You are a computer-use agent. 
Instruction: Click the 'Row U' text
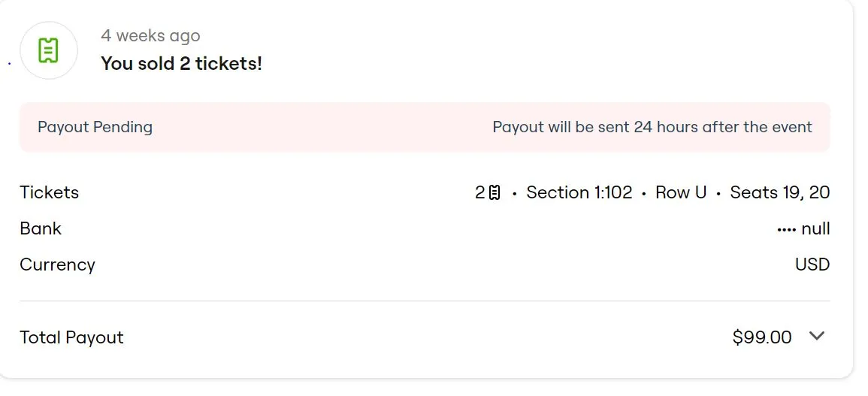[681, 192]
